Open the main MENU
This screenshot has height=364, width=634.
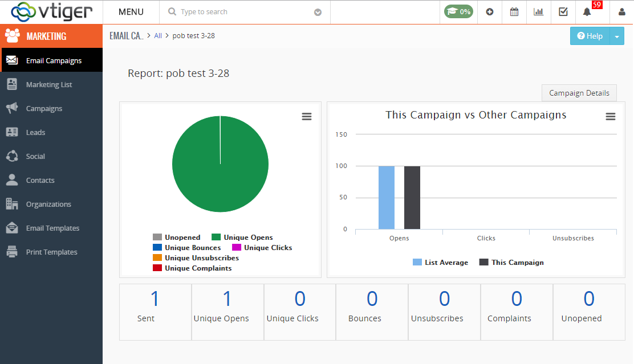(x=131, y=12)
